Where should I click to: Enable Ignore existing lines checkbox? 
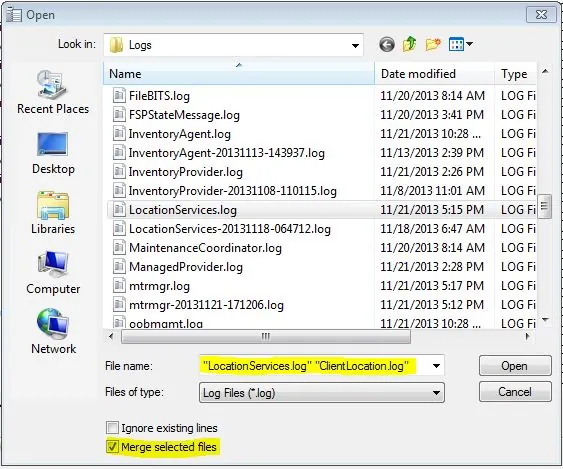[112, 428]
